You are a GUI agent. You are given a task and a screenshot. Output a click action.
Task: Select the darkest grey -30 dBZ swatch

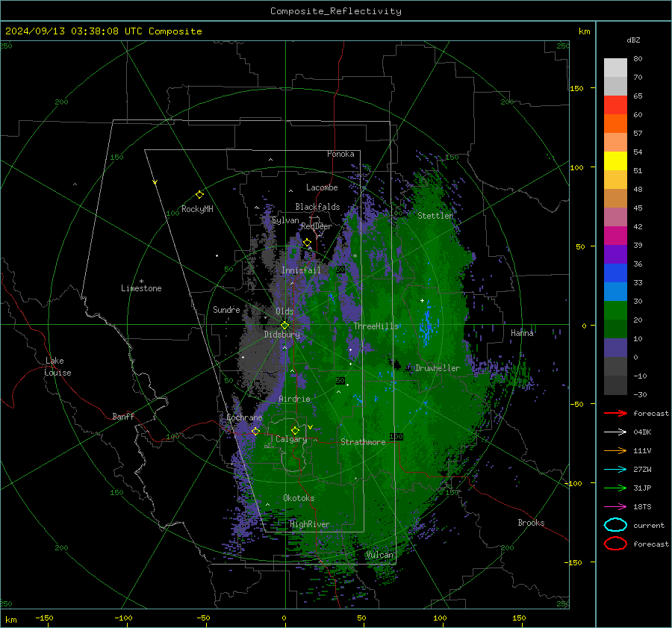coord(615,385)
